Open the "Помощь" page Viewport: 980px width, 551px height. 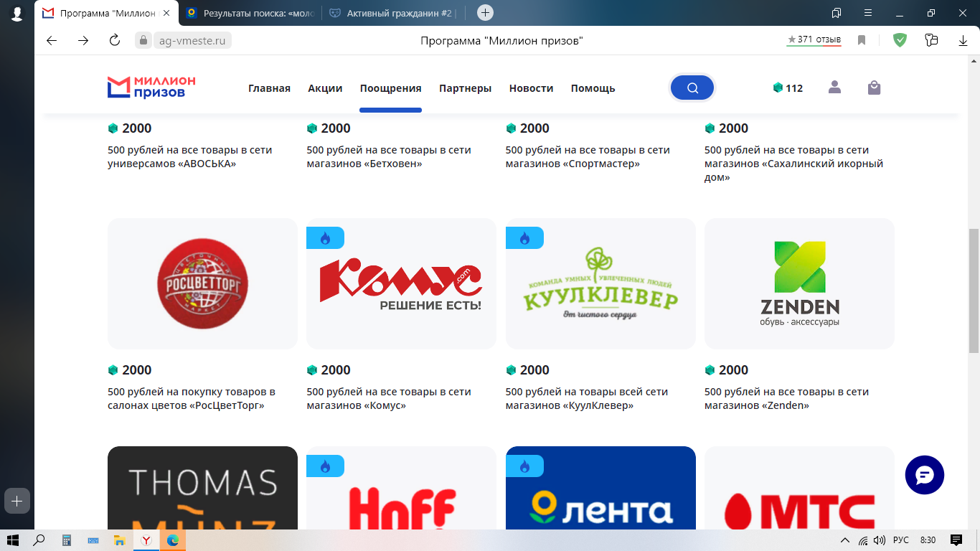(593, 88)
